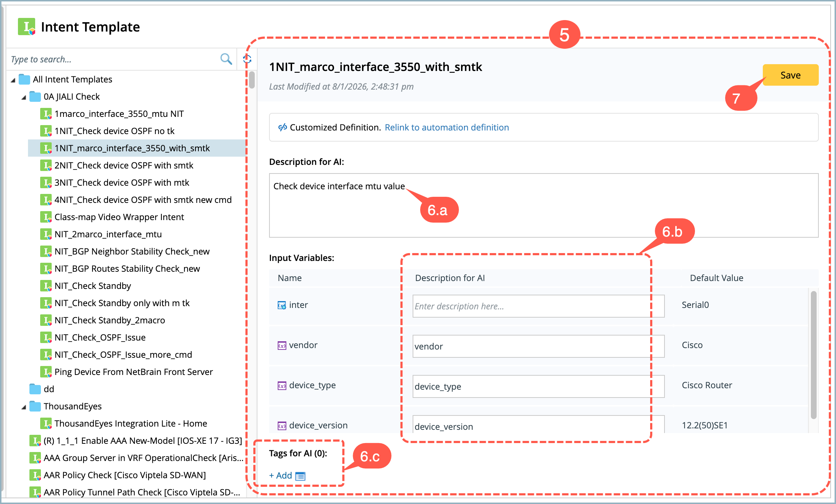The image size is (836, 504).
Task: Click the tag list icon next to Add
Action: [300, 476]
